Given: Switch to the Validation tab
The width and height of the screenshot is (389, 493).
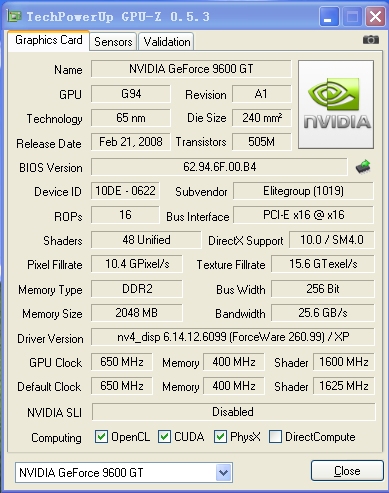Looking at the screenshot, I should (167, 42).
